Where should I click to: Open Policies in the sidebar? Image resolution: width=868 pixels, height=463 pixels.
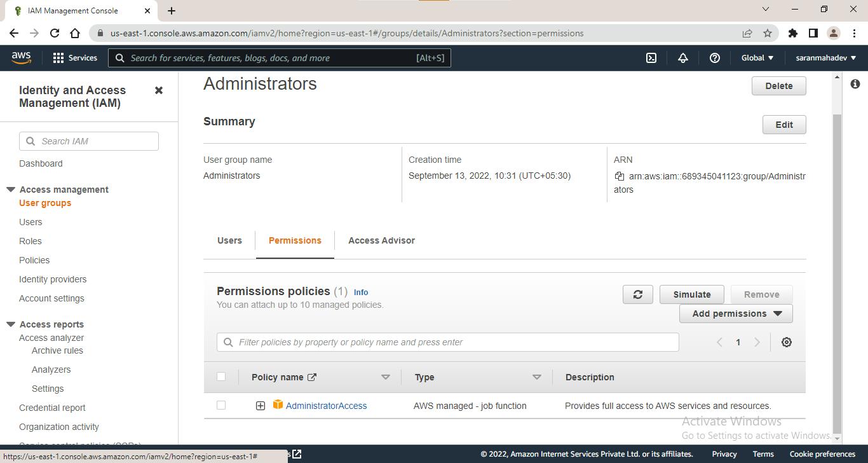point(34,260)
